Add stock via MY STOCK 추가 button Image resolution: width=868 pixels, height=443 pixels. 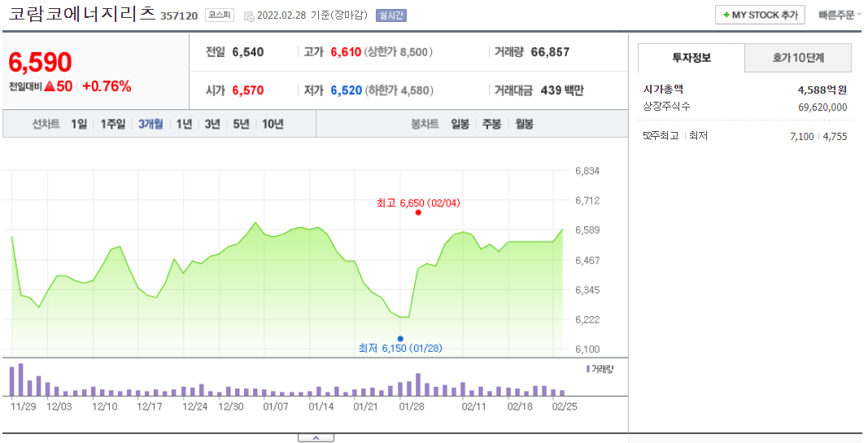coord(760,15)
